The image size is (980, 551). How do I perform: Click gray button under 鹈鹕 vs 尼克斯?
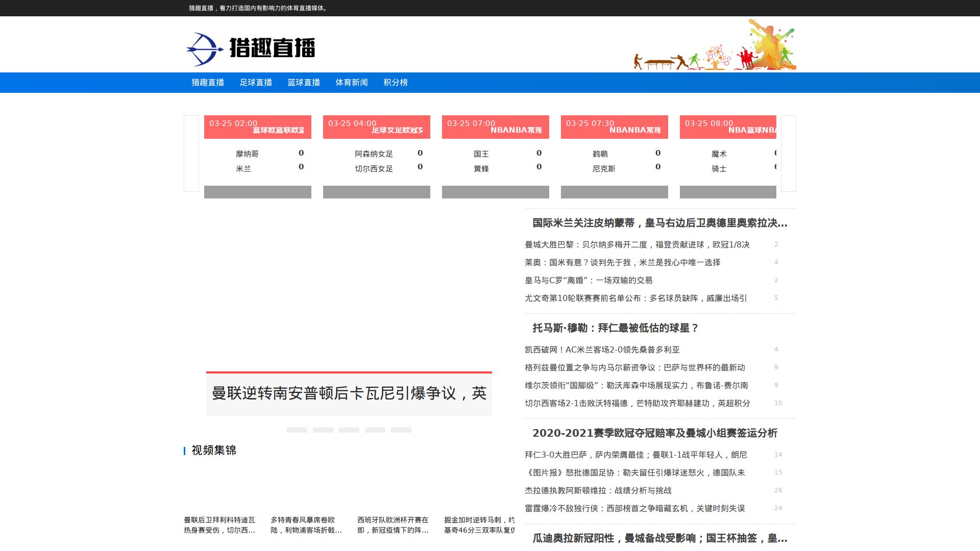tap(615, 192)
